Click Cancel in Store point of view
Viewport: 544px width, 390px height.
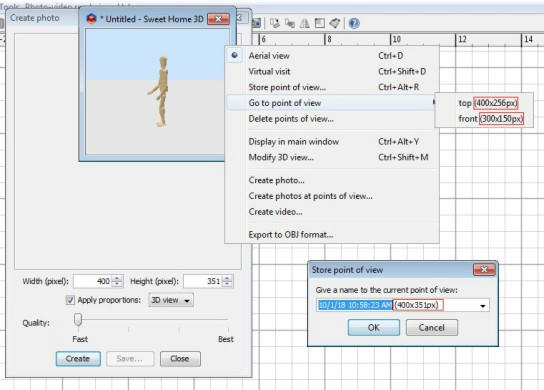pyautogui.click(x=432, y=328)
